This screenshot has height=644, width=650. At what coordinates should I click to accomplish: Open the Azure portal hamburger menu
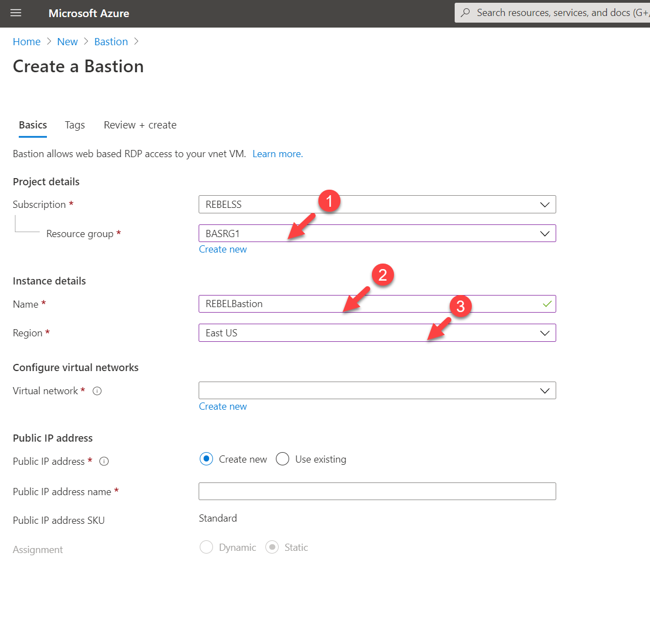click(x=16, y=13)
